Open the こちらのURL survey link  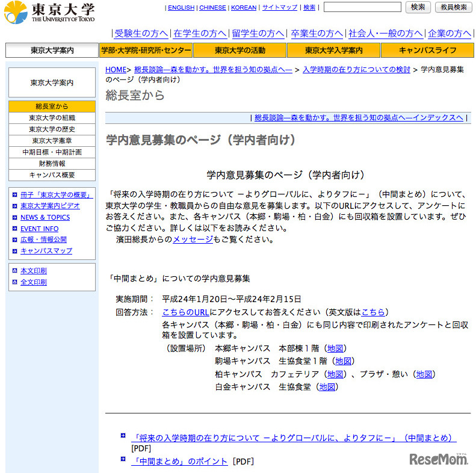[x=185, y=312]
